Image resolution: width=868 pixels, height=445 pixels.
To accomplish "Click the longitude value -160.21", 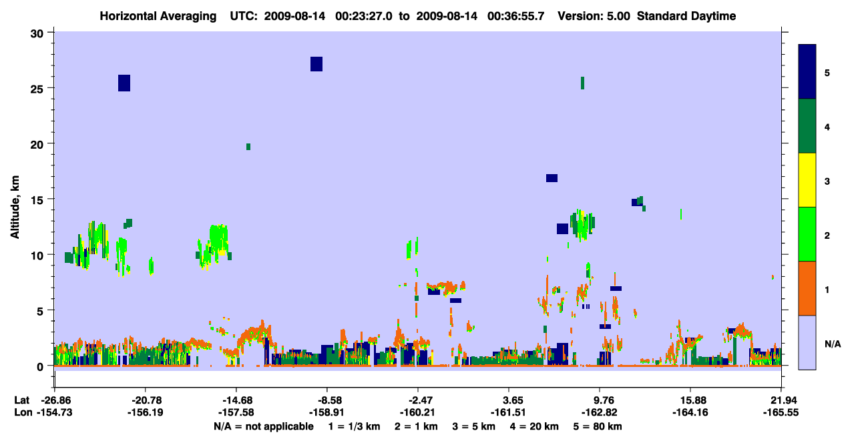I will [418, 413].
